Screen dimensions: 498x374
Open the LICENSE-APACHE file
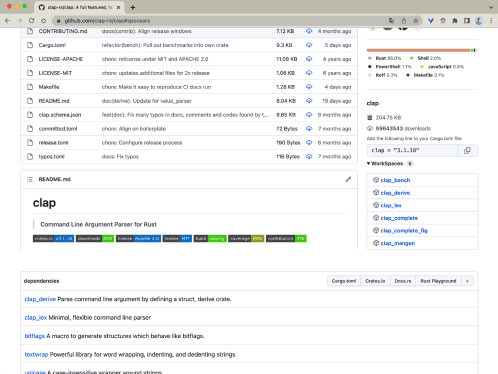(61, 59)
